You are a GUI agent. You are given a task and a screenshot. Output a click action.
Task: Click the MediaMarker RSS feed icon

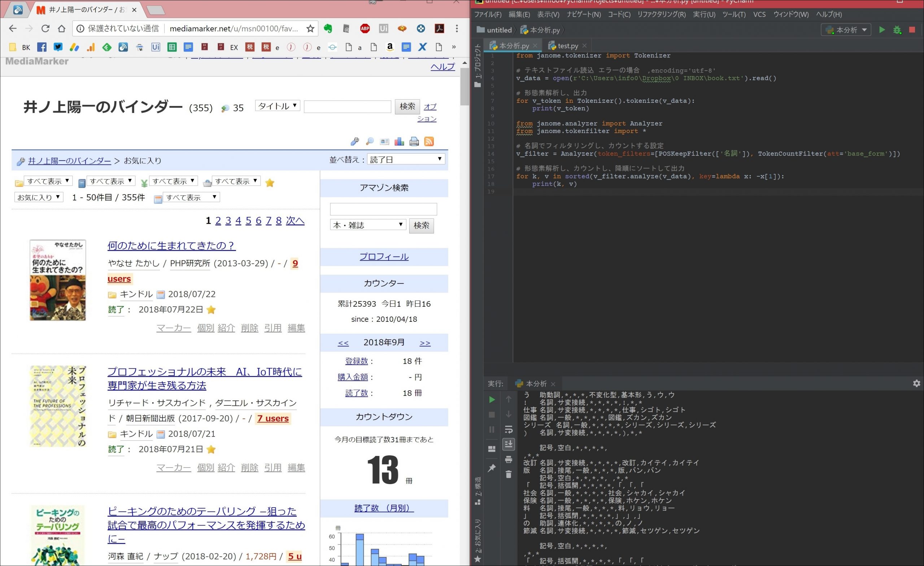point(429,141)
